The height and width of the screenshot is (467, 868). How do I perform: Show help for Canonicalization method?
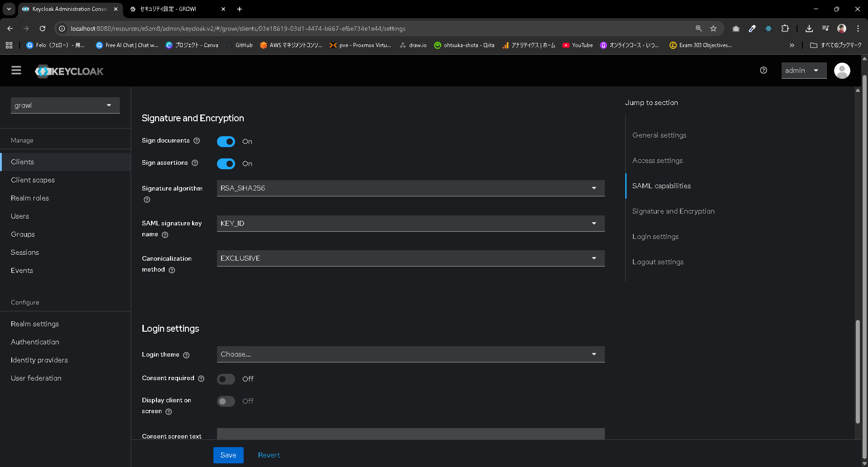172,270
